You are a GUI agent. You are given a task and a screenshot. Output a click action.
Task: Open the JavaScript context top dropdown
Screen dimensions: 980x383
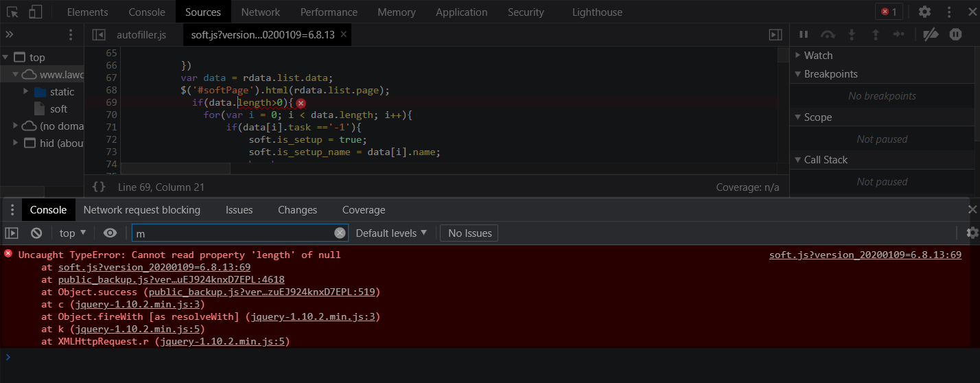(x=73, y=233)
